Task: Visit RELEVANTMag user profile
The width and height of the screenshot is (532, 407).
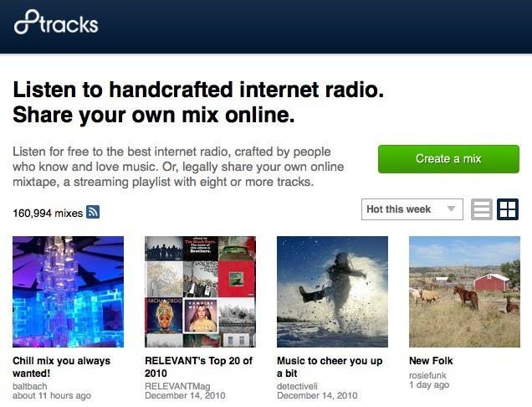Action: 177,386
